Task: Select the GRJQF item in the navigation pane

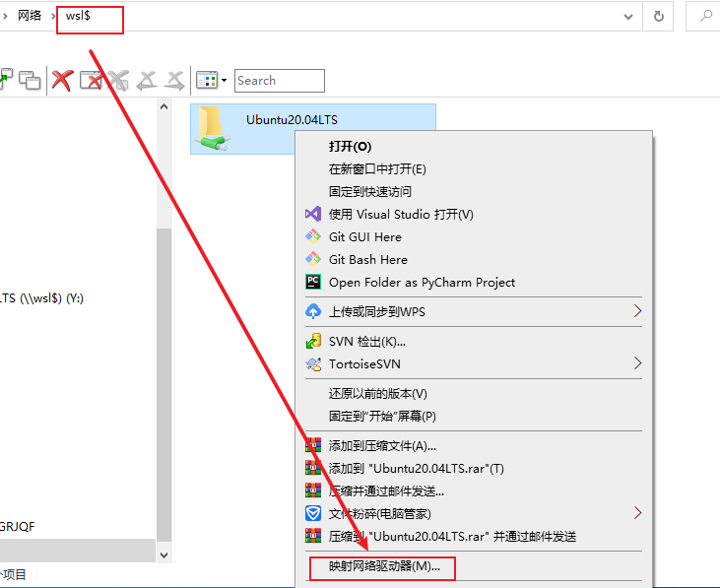Action: [x=17, y=527]
